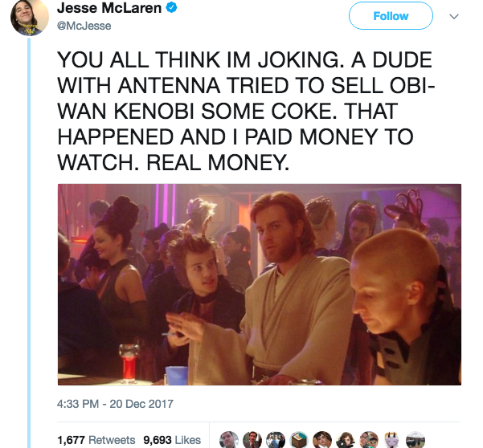Image resolution: width=483 pixels, height=448 pixels.
Task: Click the 4:33 PM - 20 Dec 2017 timestamp
Action: click(x=115, y=404)
